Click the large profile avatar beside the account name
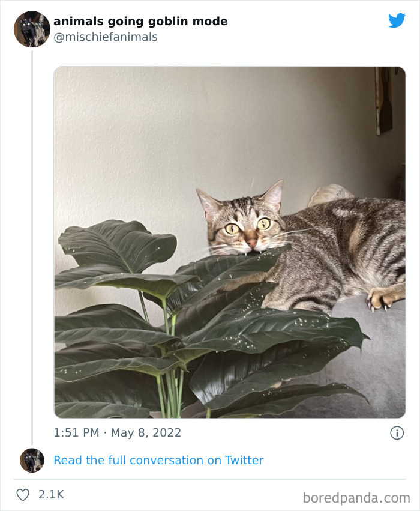This screenshot has width=420, height=511. click(32, 29)
